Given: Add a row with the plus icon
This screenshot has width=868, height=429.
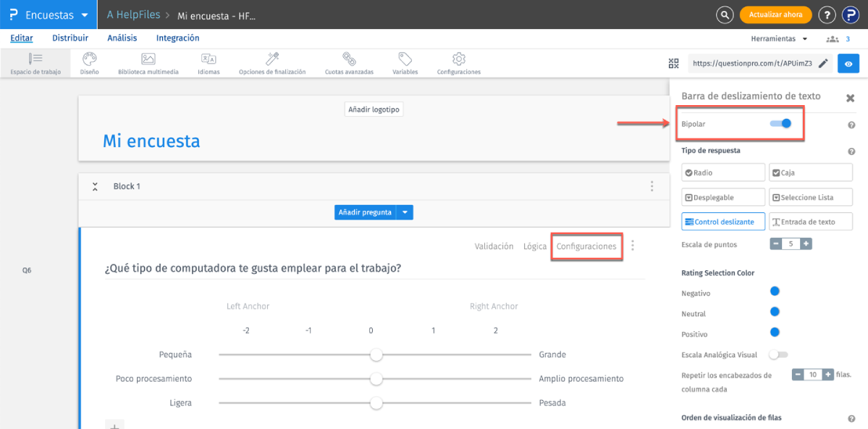Looking at the screenshot, I should pyautogui.click(x=114, y=425).
